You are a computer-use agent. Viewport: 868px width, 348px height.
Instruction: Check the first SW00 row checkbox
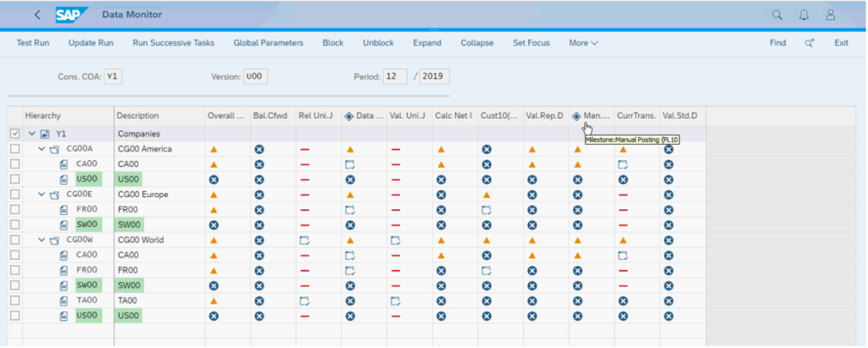point(15,225)
